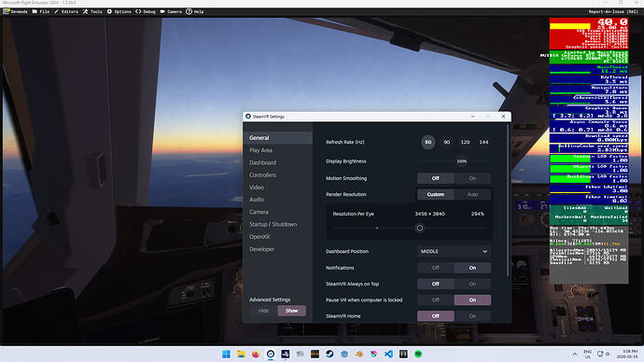Screen dimensions: 644x362
Task: Open Visual Studio Code from the taskbar
Action: (x=388, y=355)
